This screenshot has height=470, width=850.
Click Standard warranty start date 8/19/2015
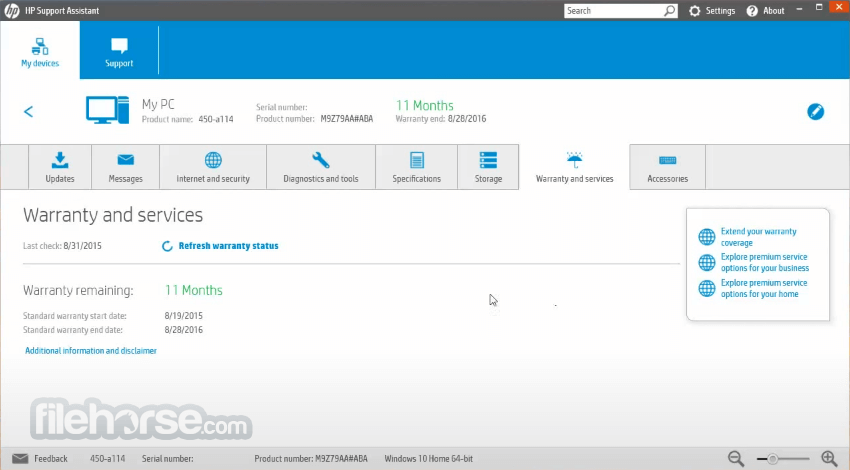tap(113, 316)
